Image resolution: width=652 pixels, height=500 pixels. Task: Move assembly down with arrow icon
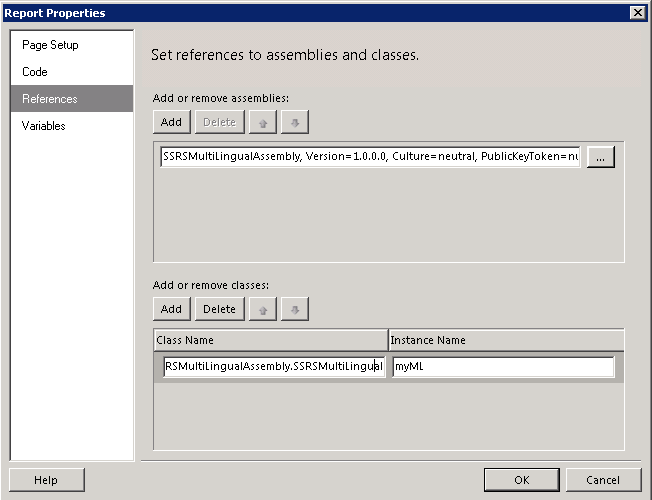pos(295,122)
